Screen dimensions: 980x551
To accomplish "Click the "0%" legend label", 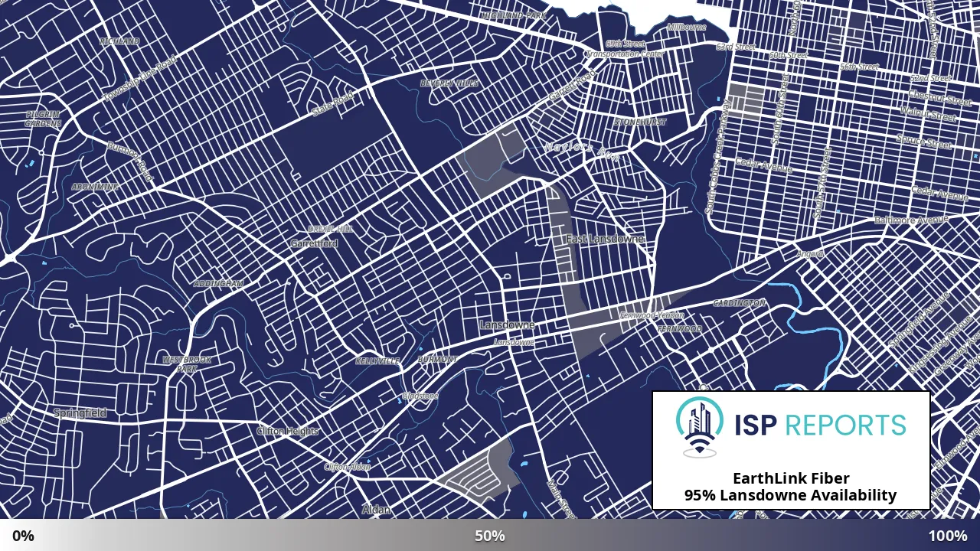I will (23, 536).
